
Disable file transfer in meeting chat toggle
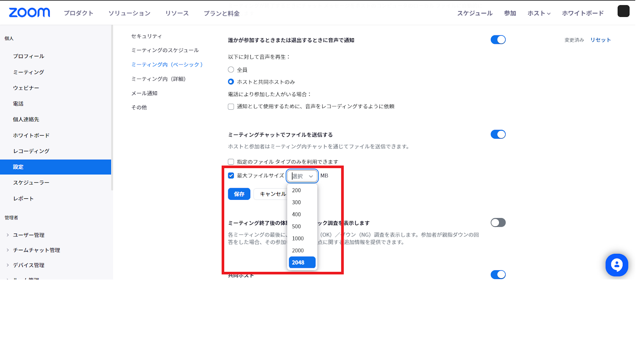[498, 134]
